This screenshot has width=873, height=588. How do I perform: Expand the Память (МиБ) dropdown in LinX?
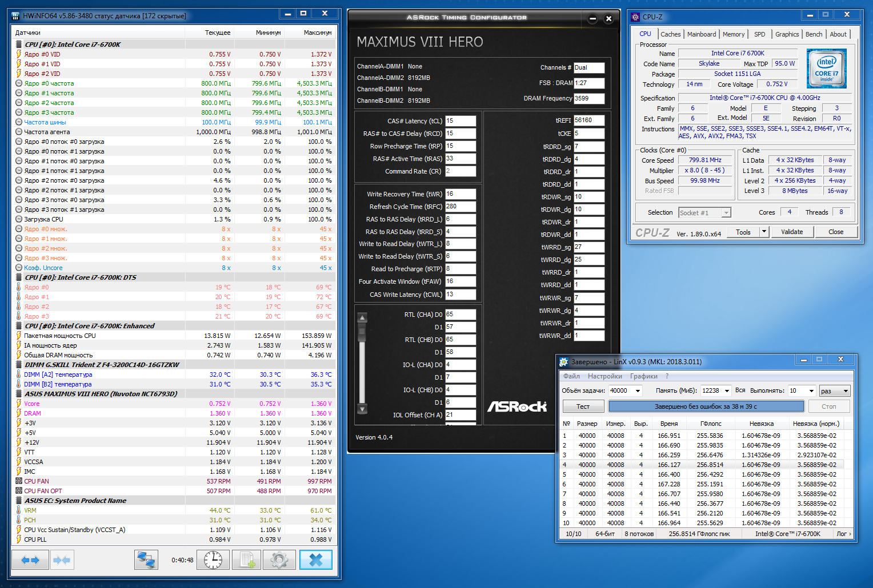[727, 391]
